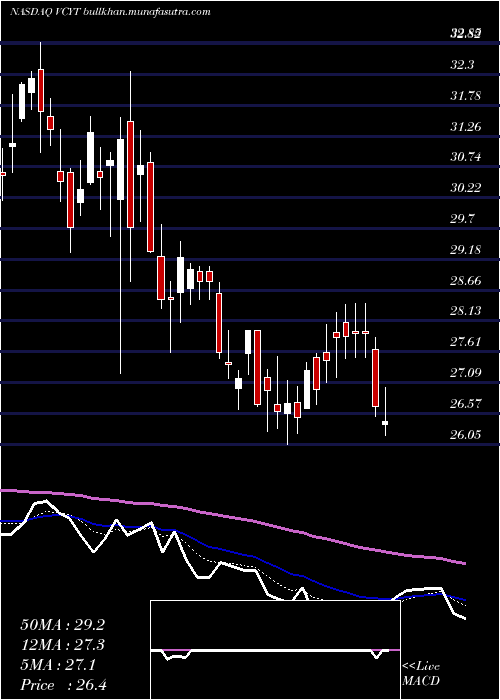500x700 pixels.
Task: Click the 50MA : 29.2 readout
Action: [62, 625]
